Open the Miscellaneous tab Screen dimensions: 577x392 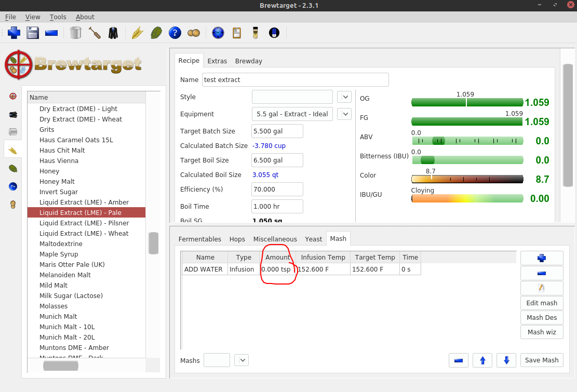pos(275,239)
